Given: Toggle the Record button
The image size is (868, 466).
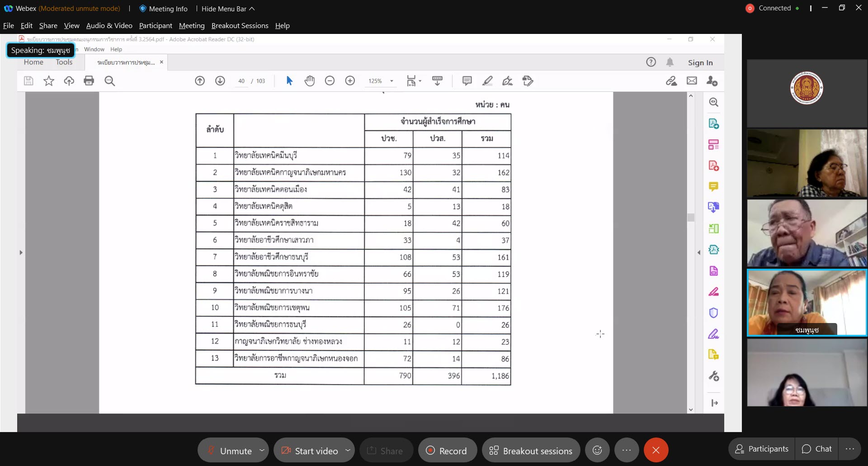Looking at the screenshot, I should coord(447,451).
